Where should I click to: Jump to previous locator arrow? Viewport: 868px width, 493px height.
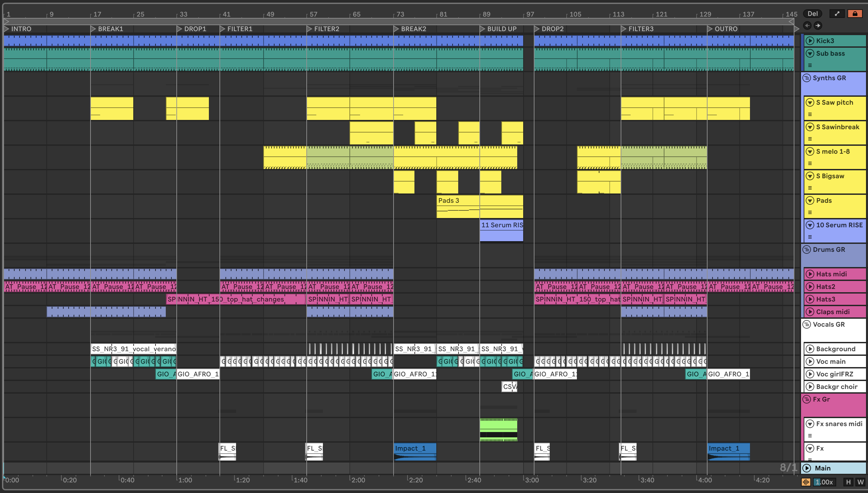tap(807, 26)
